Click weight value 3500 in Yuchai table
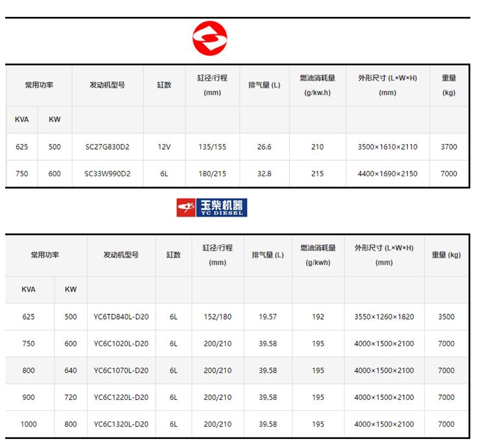Viewport: 483px width, 448px height. tap(446, 317)
